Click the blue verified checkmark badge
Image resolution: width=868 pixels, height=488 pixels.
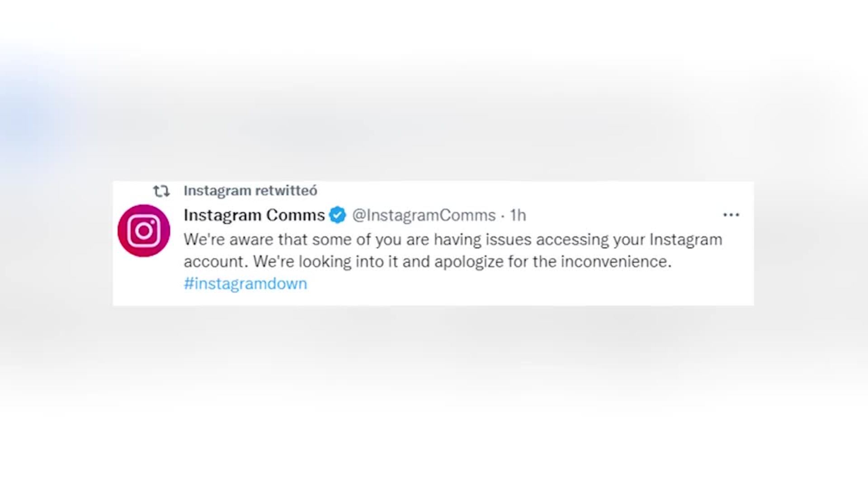[338, 215]
